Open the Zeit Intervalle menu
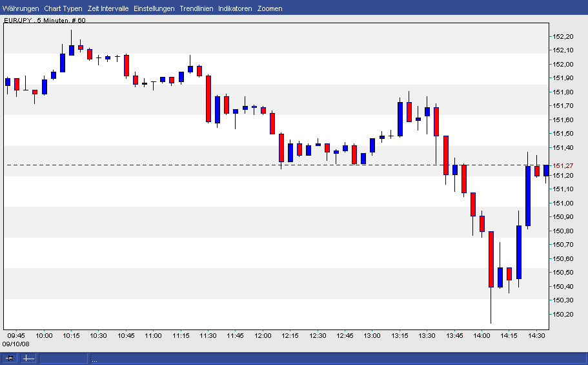The image size is (588, 365). coord(108,8)
